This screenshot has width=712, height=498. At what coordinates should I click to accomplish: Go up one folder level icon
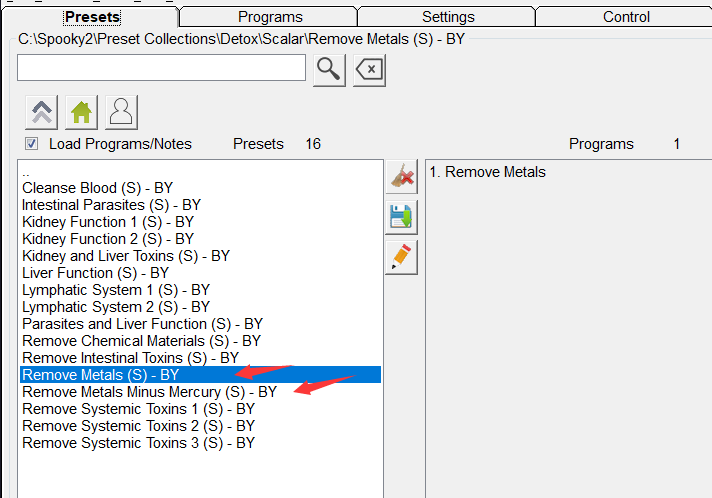click(43, 112)
